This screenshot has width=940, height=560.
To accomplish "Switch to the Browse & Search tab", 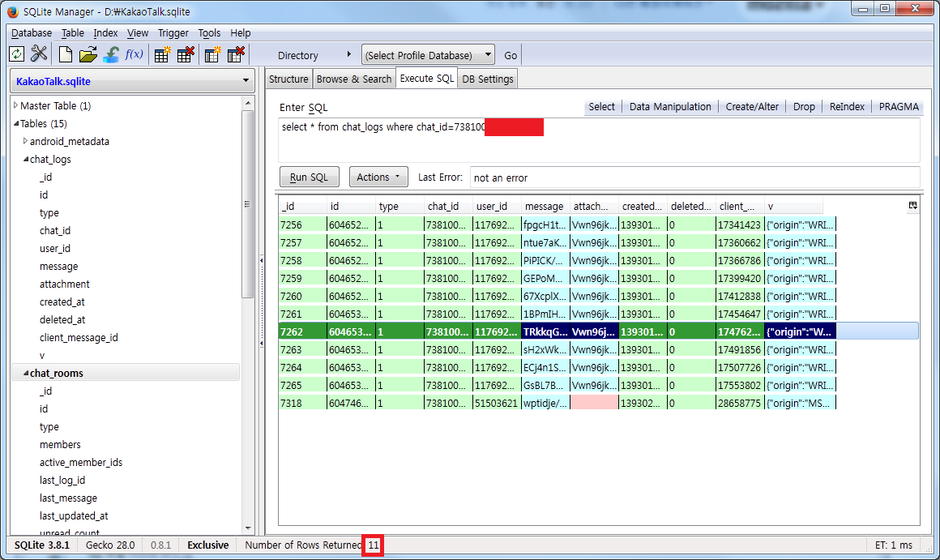I will (x=353, y=79).
